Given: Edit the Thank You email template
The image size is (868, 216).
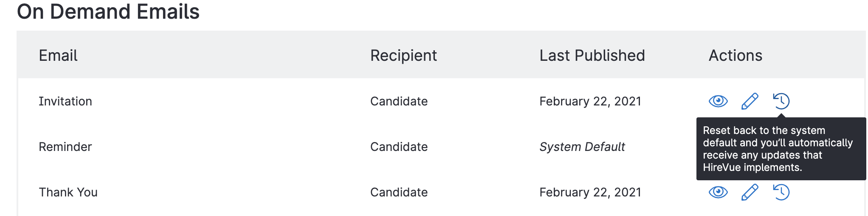Looking at the screenshot, I should click(750, 192).
